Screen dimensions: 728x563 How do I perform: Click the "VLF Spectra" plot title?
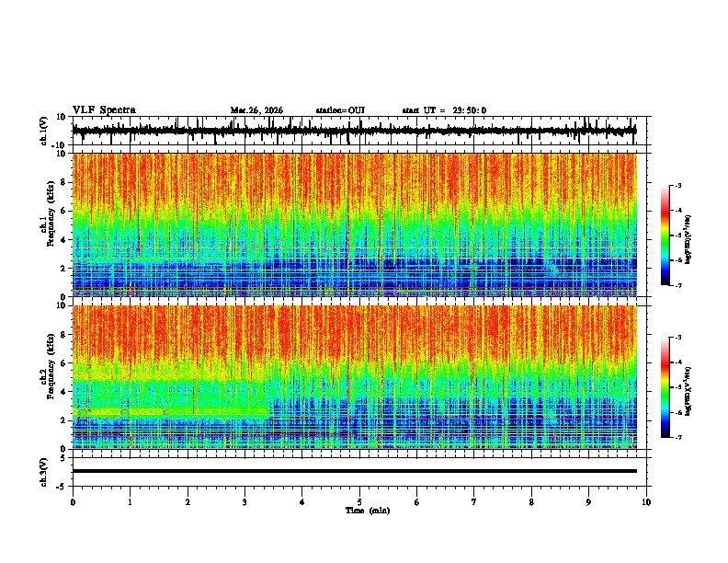pyautogui.click(x=104, y=110)
